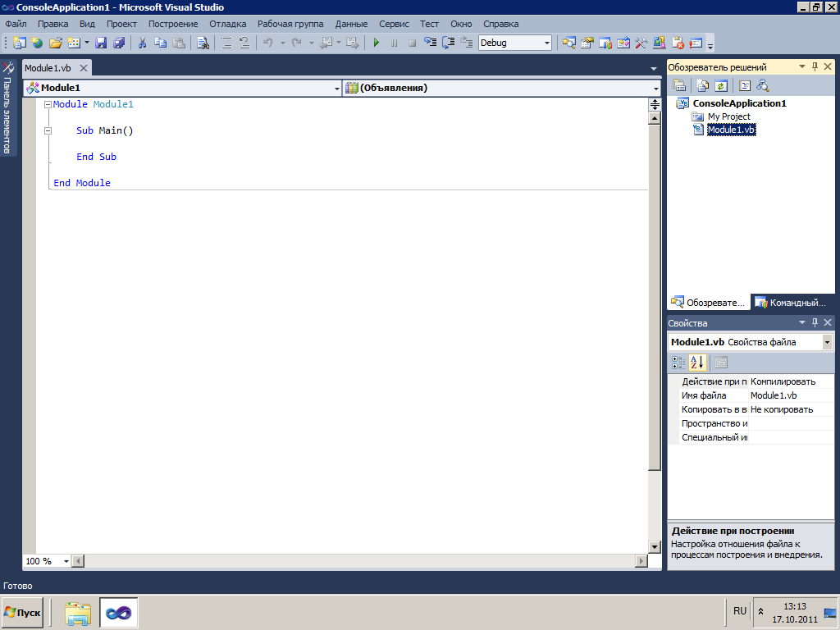Toggle auto-hide pin on Обозреватель решений panel
Screen dimensions: 840x630
[x=815, y=67]
